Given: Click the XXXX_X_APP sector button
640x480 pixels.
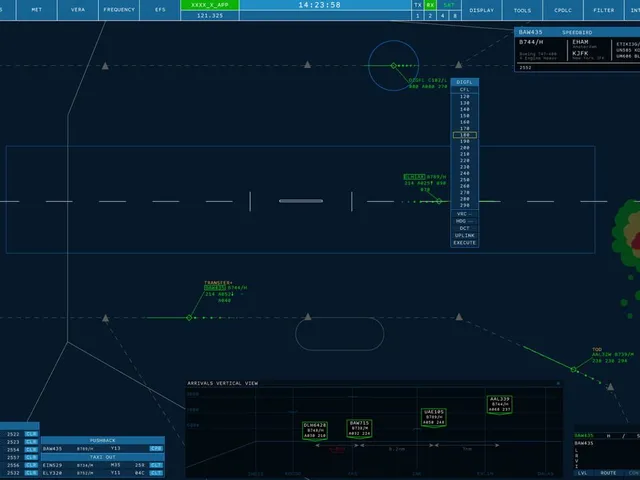Looking at the screenshot, I should pyautogui.click(x=210, y=5).
